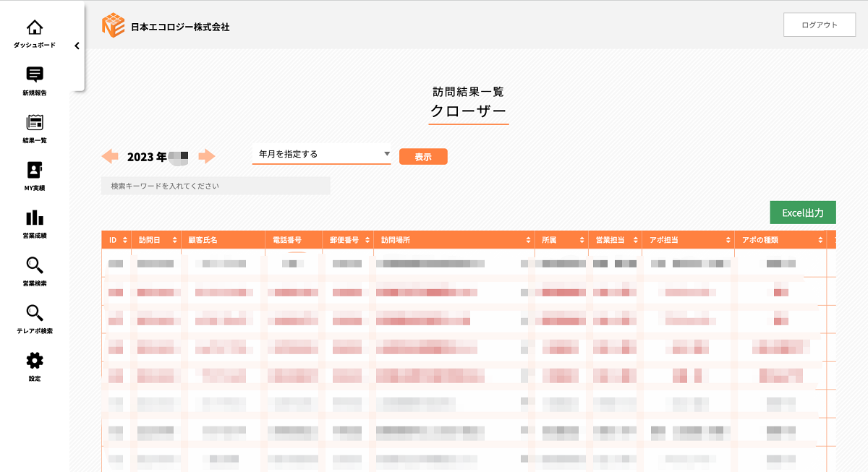Go to previous month with left arrow
Image resolution: width=868 pixels, height=472 pixels.
click(110, 156)
